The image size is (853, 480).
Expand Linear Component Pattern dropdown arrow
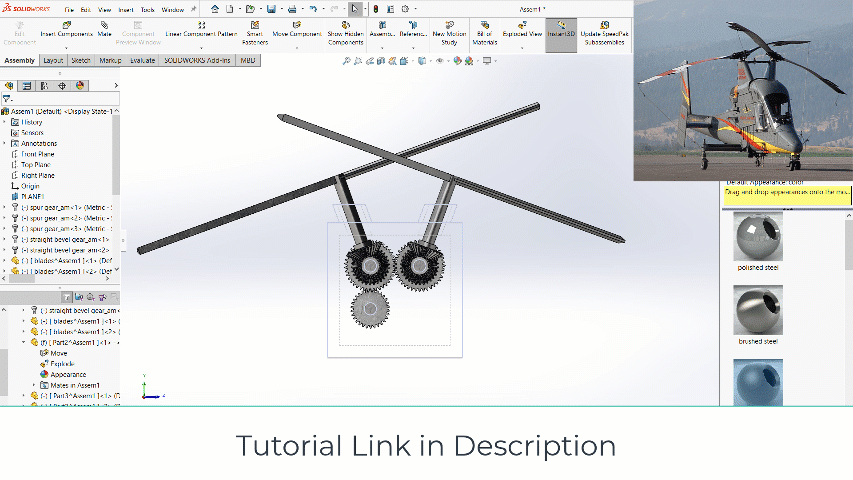coord(201,47)
